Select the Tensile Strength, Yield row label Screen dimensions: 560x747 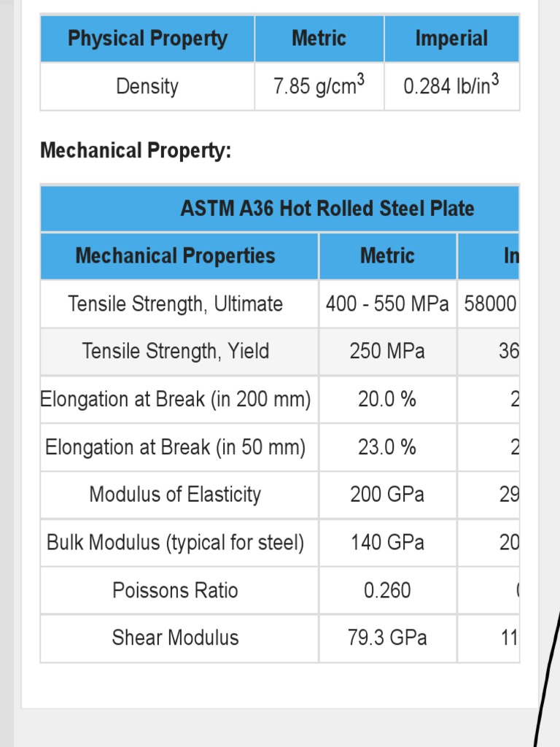point(176,352)
